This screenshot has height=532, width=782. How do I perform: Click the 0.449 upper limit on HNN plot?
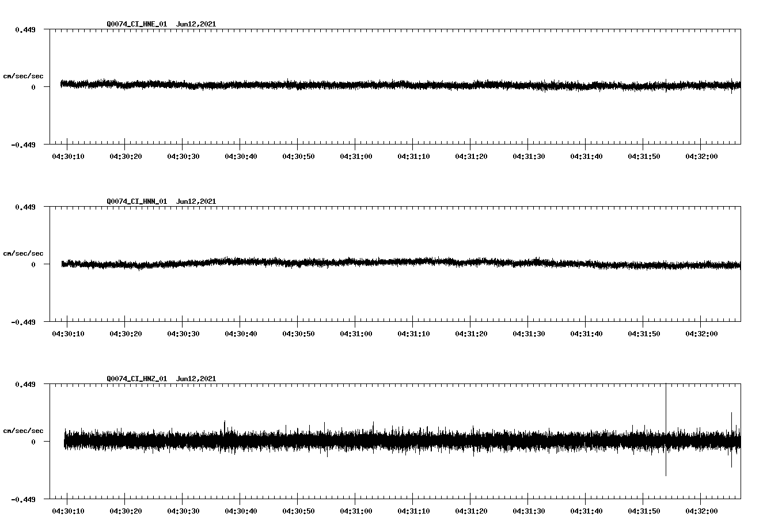25,207
